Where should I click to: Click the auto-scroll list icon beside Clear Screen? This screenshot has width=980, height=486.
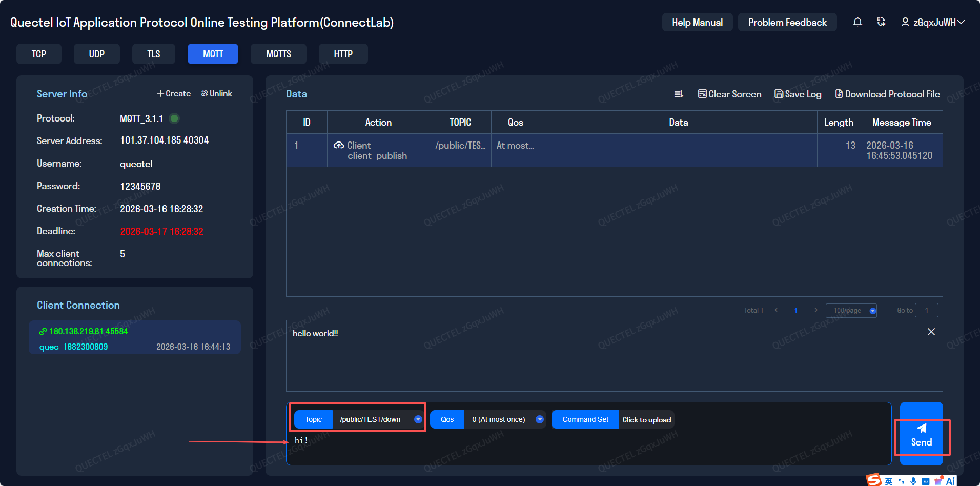coord(679,94)
